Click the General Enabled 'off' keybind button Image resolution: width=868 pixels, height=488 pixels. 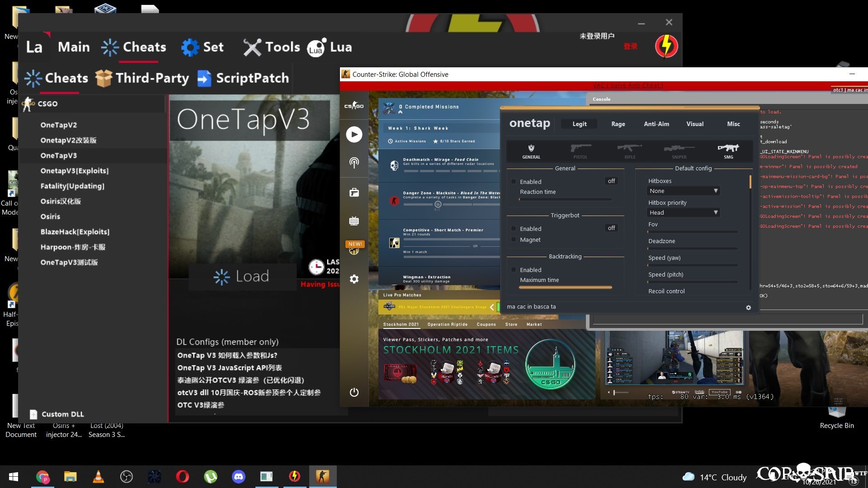(x=611, y=181)
